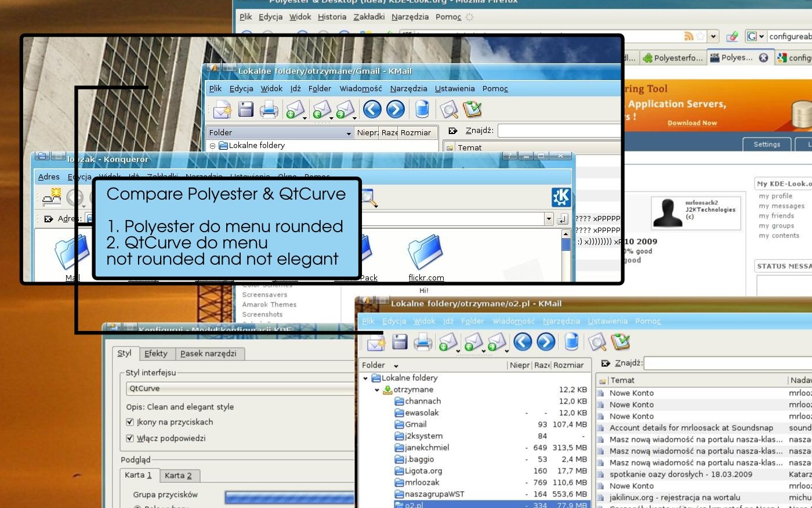
Task: Click the 'my groups' link on KDE-Look
Action: point(776,226)
